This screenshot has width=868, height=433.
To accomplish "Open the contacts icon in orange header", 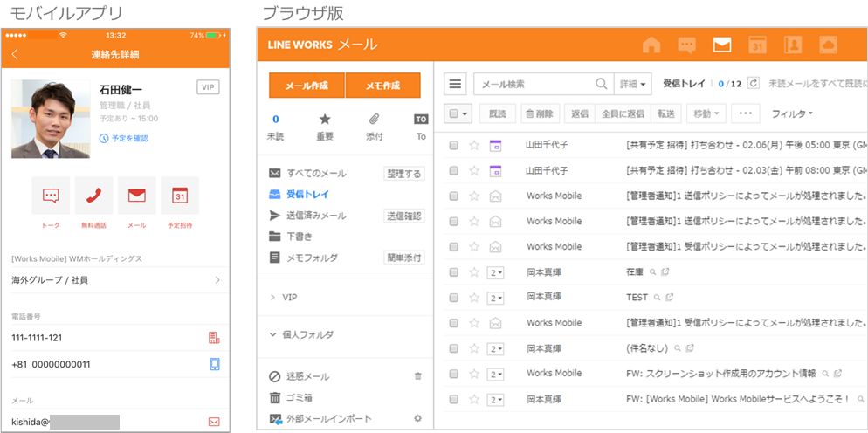I will point(793,45).
